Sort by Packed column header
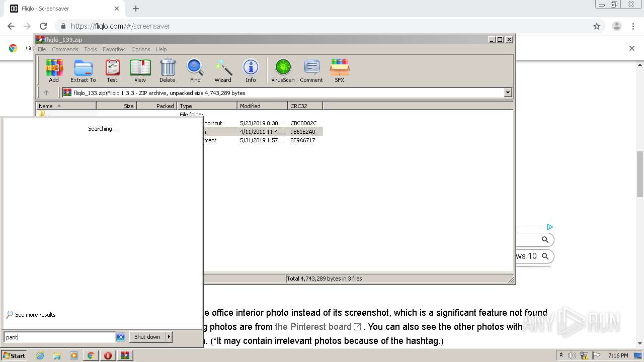644x362 pixels. (x=156, y=106)
